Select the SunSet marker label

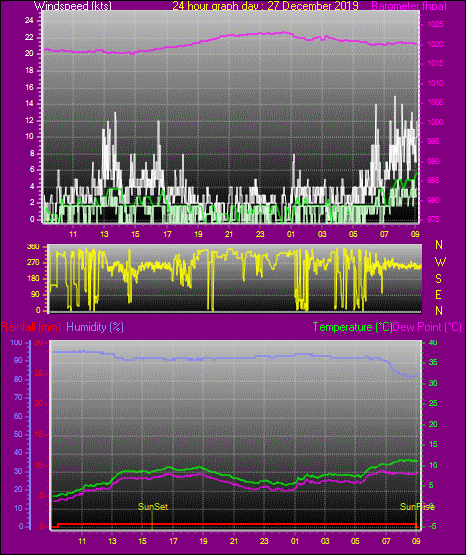click(x=153, y=507)
